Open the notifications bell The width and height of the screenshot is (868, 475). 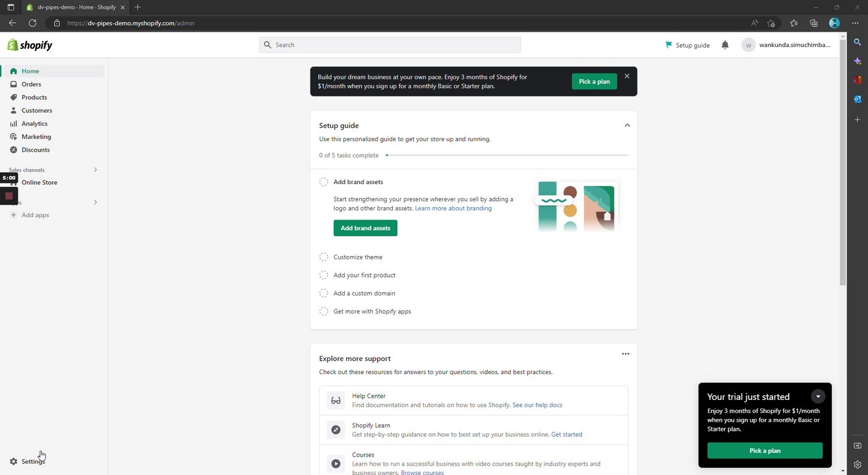coord(725,45)
